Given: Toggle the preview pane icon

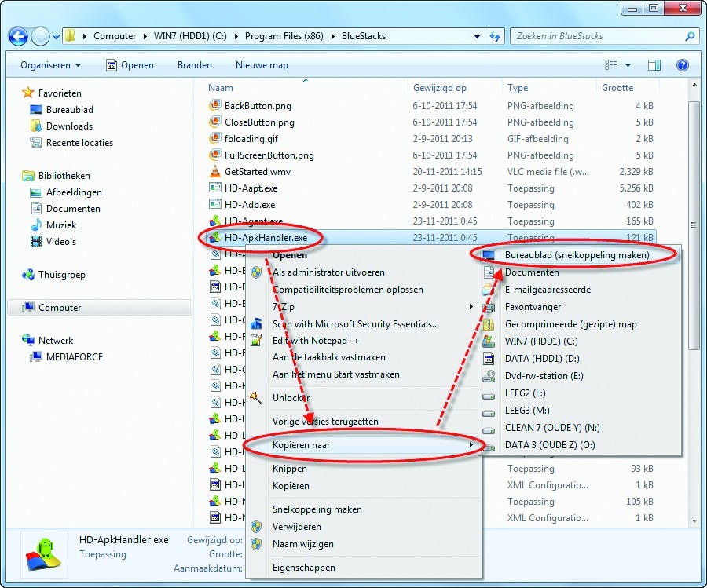Looking at the screenshot, I should (654, 65).
